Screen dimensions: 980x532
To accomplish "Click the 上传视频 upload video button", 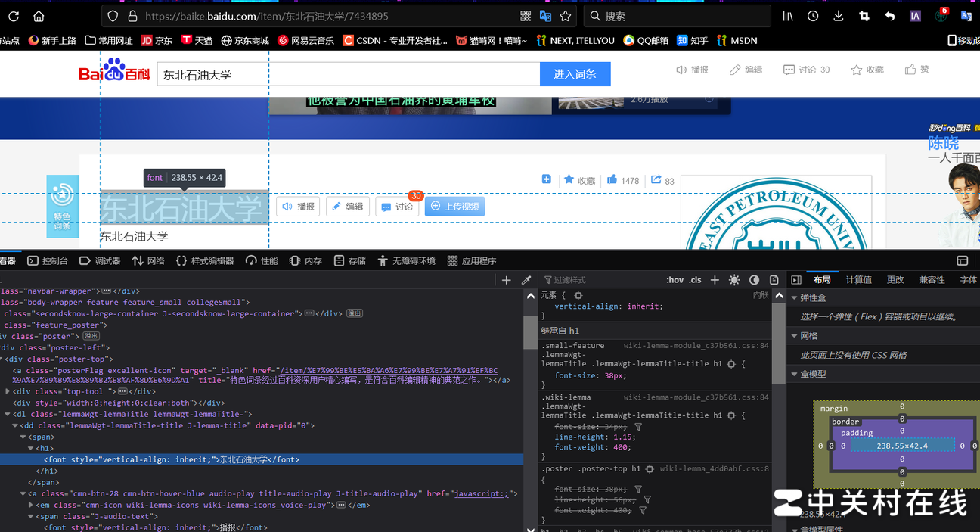I will (454, 206).
